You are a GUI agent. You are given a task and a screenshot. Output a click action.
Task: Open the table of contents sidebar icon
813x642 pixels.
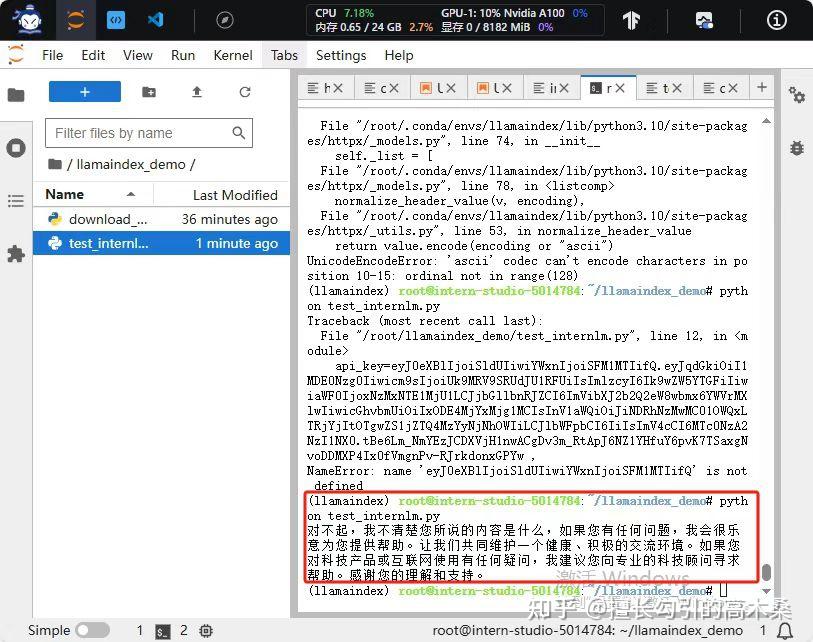tap(16, 201)
